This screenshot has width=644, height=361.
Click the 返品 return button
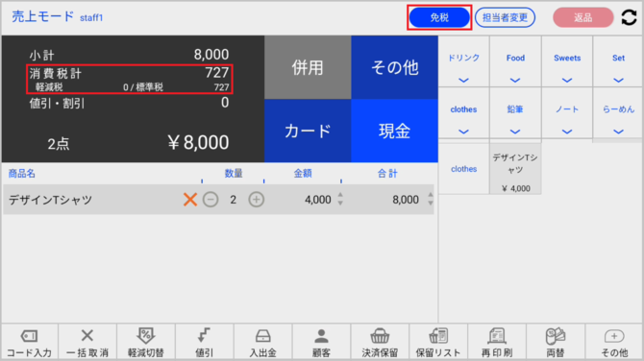click(x=582, y=17)
